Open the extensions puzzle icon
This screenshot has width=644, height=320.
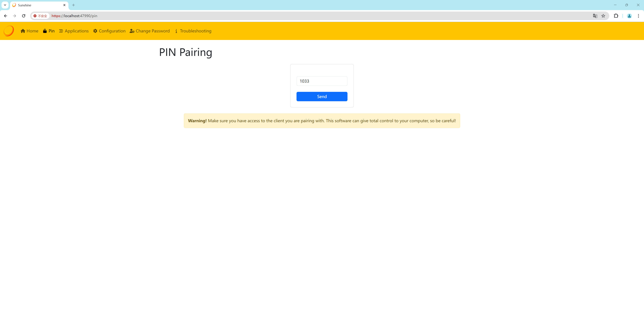pos(616,16)
